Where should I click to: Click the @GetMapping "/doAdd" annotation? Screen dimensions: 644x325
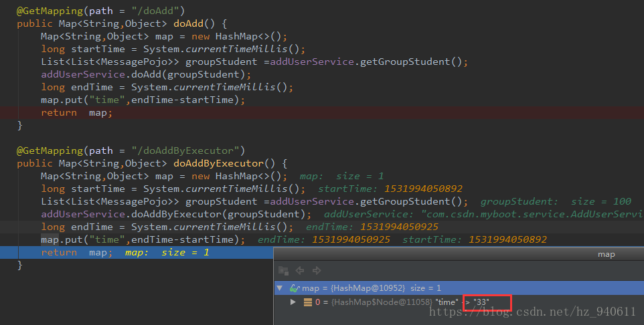(100, 11)
